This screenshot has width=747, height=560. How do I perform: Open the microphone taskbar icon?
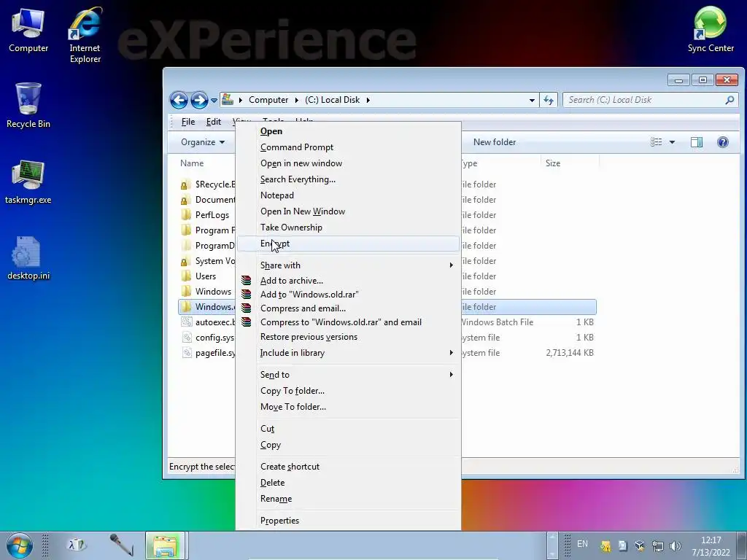click(x=120, y=544)
